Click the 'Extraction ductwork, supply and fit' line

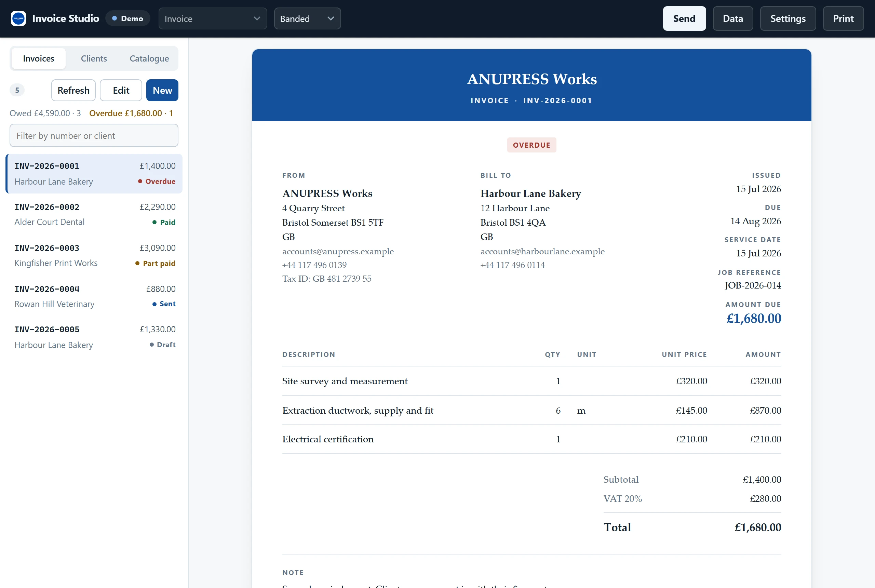point(358,411)
